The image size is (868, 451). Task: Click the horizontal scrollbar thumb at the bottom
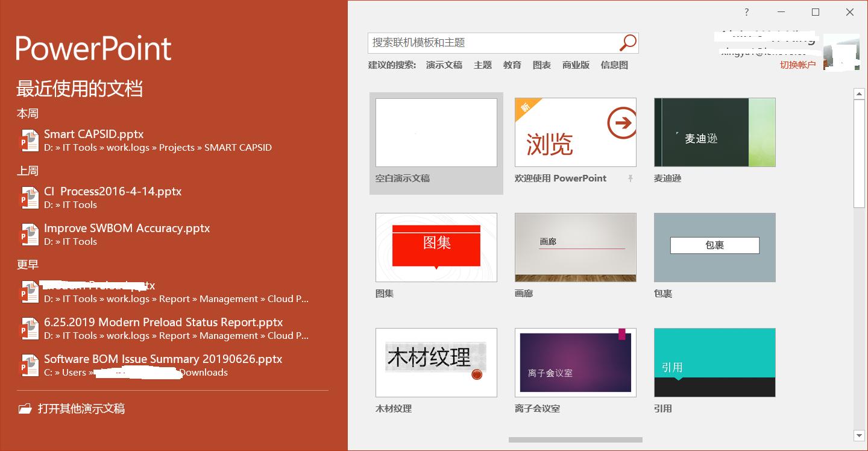(576, 440)
